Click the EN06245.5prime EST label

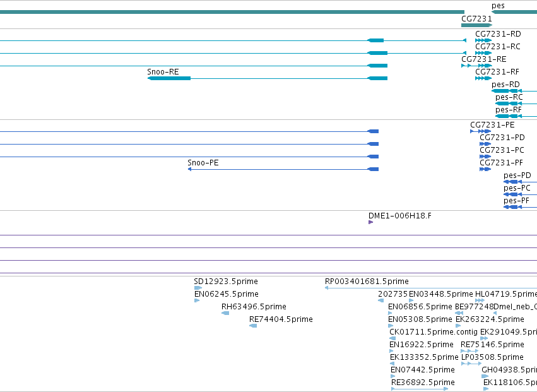click(227, 294)
